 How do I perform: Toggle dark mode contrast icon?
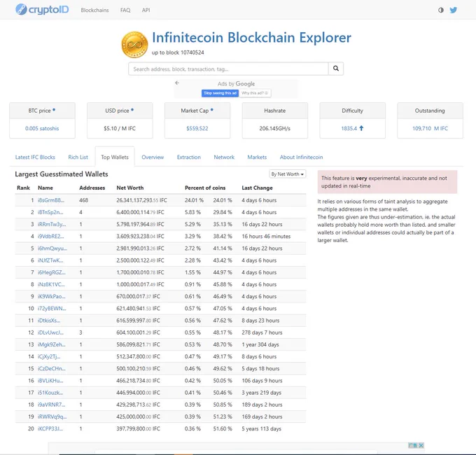coord(441,10)
